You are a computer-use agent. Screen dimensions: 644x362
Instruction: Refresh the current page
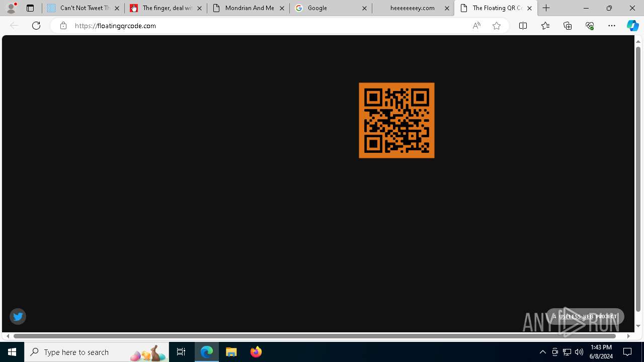(x=36, y=26)
